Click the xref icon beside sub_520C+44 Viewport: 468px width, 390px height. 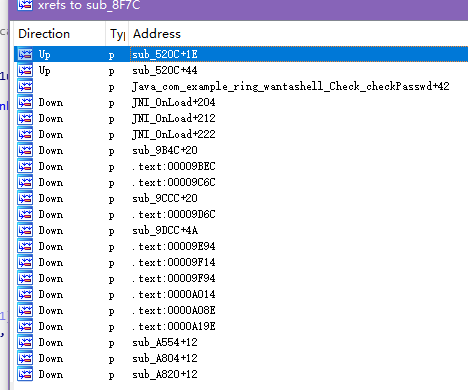click(25, 70)
